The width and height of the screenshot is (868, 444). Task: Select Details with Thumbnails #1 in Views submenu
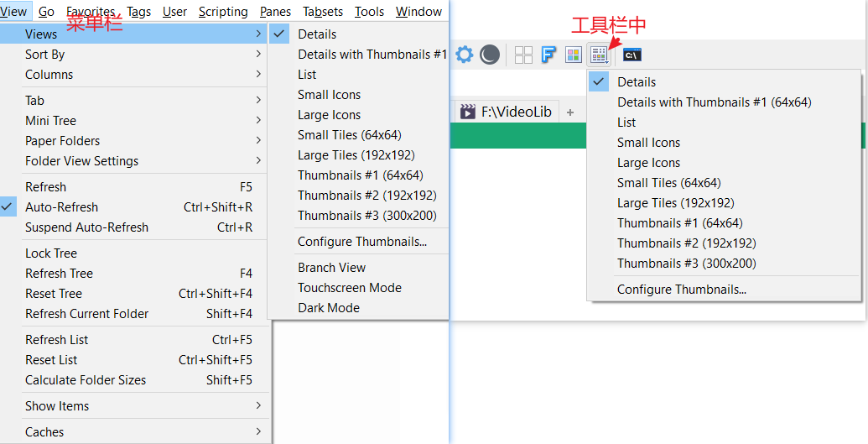pos(358,55)
